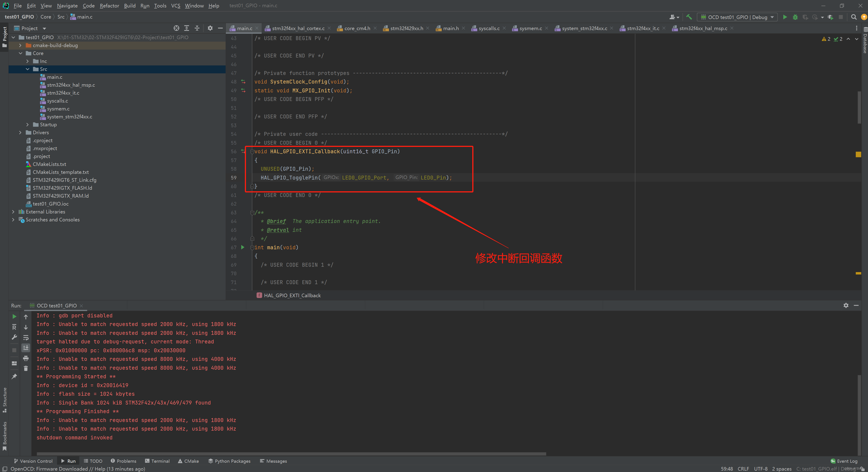Click the Search Everywhere magnifier icon
This screenshot has width=868, height=472.
(x=854, y=17)
